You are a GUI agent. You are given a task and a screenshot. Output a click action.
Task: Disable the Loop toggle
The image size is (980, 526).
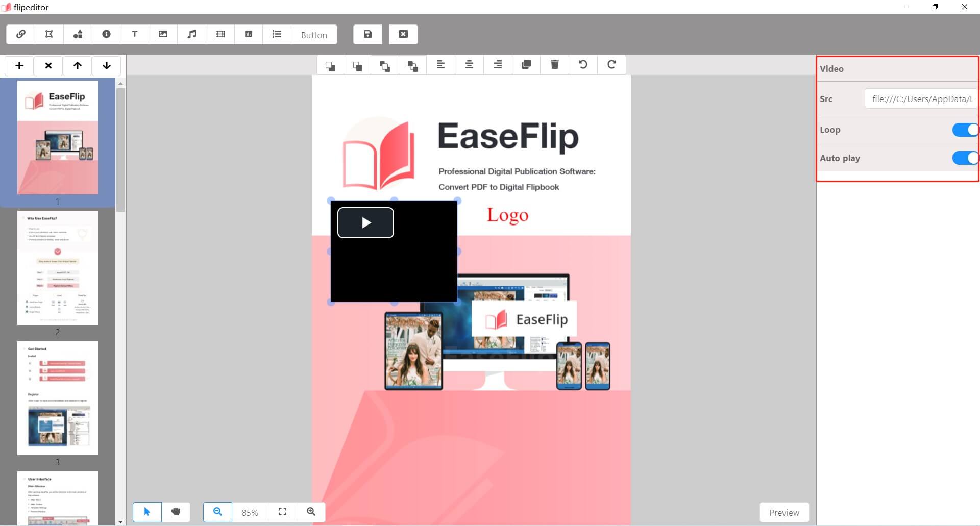pyautogui.click(x=965, y=130)
